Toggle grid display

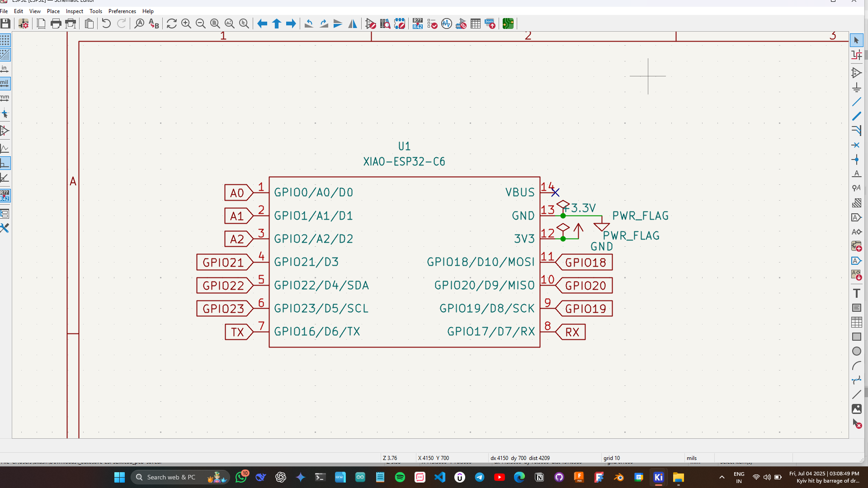pos(5,40)
